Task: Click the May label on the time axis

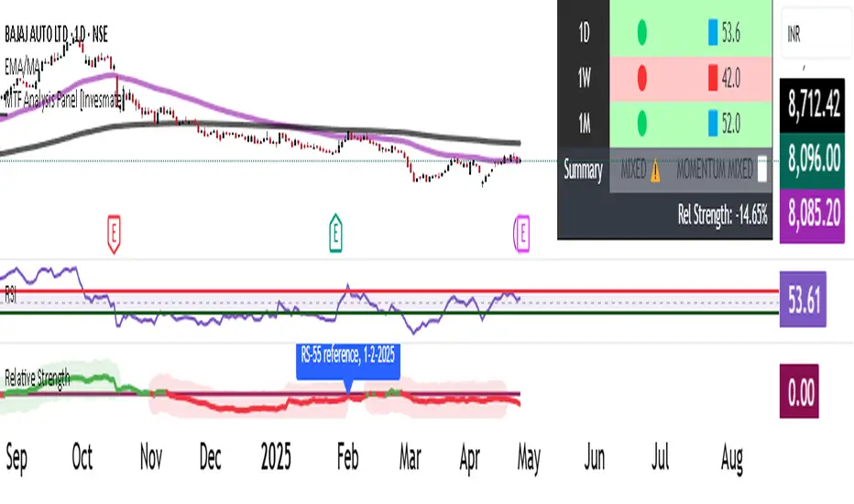Action: (529, 458)
